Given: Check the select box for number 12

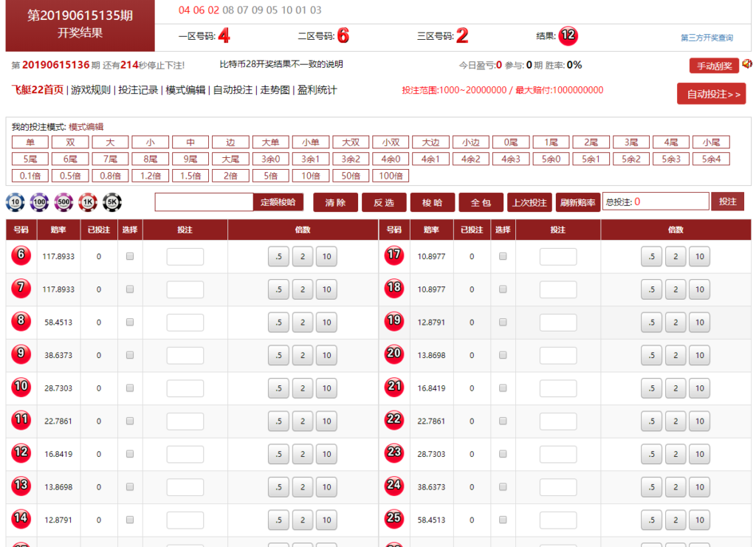Looking at the screenshot, I should [130, 454].
